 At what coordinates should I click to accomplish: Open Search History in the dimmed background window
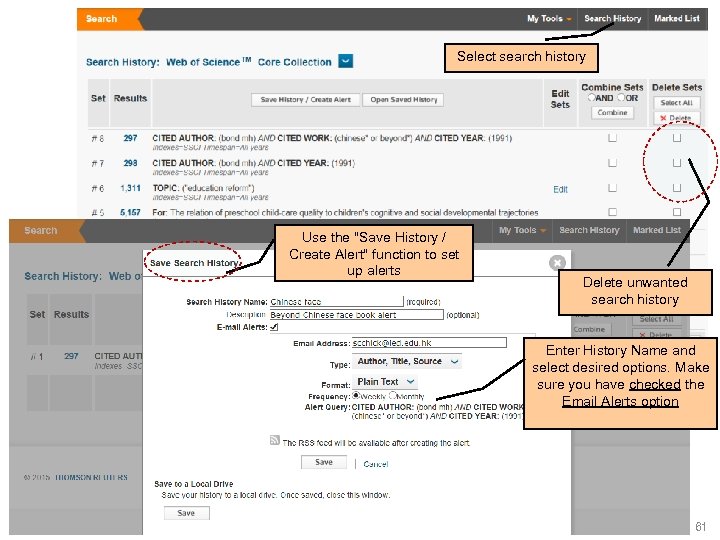[x=589, y=231]
